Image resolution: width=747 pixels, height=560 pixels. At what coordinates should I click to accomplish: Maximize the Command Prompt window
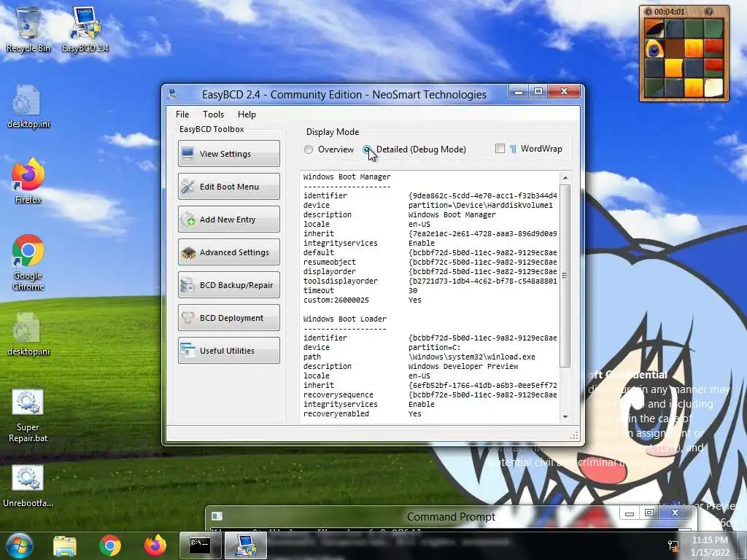[x=649, y=513]
